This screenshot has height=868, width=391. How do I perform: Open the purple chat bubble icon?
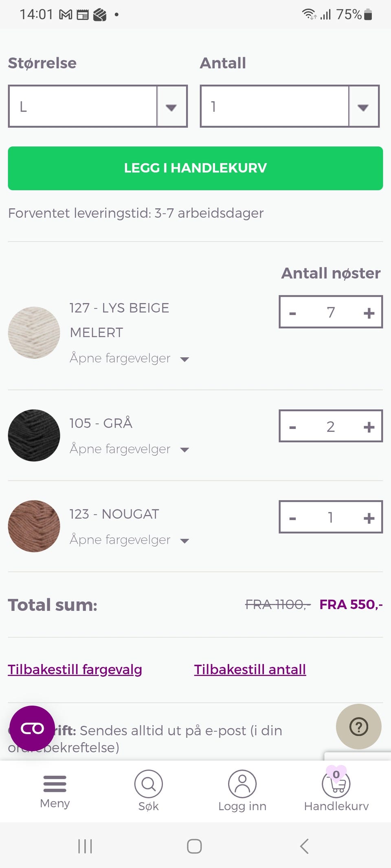(x=32, y=728)
